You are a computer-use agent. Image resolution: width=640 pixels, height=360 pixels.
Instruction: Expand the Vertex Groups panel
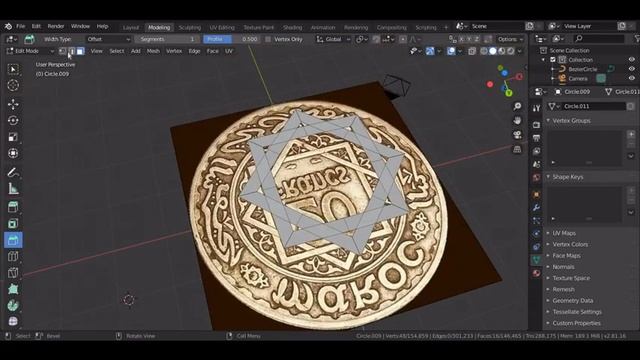(x=571, y=120)
